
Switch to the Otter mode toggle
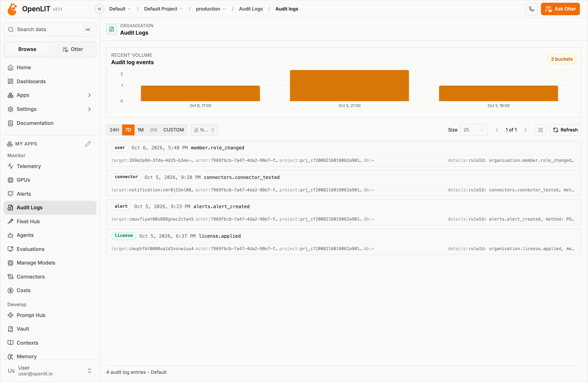click(72, 49)
